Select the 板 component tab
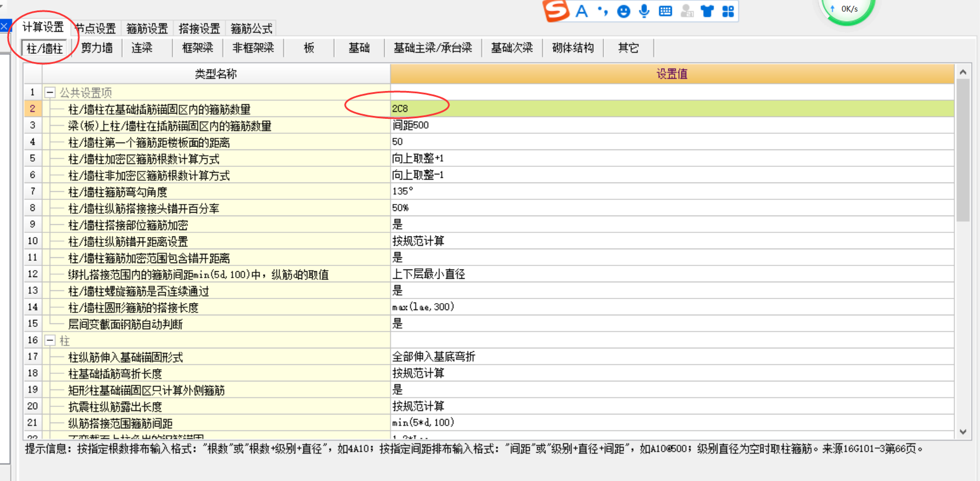Viewport: 980px width, 481px height. tap(309, 48)
